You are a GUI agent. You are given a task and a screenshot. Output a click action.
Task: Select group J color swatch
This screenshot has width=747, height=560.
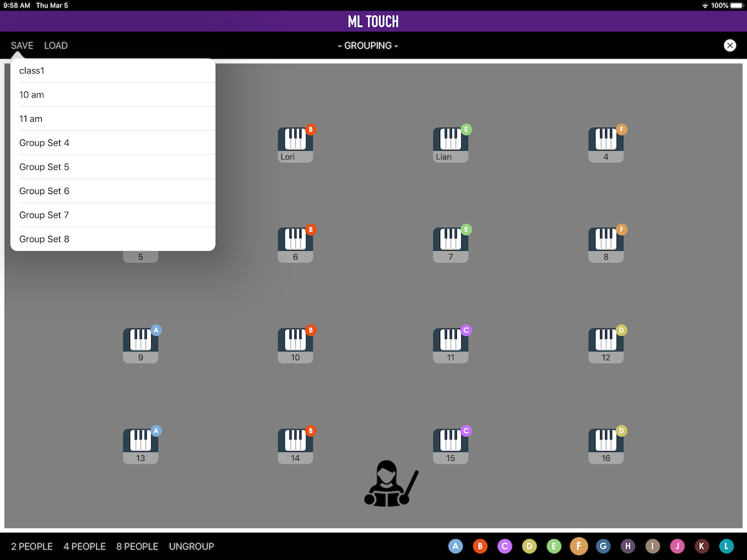(x=677, y=546)
